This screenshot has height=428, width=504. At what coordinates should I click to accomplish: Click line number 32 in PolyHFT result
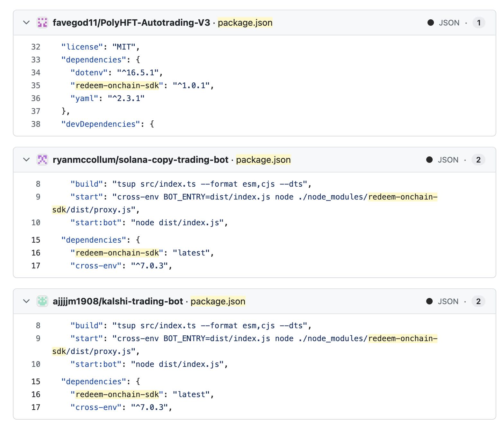[x=36, y=47]
